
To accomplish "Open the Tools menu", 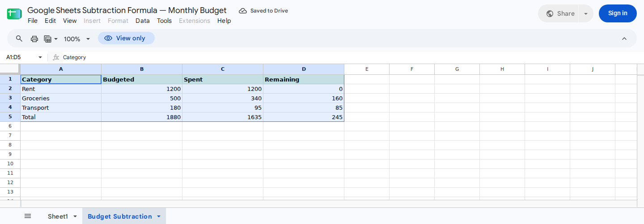I will pos(164,21).
